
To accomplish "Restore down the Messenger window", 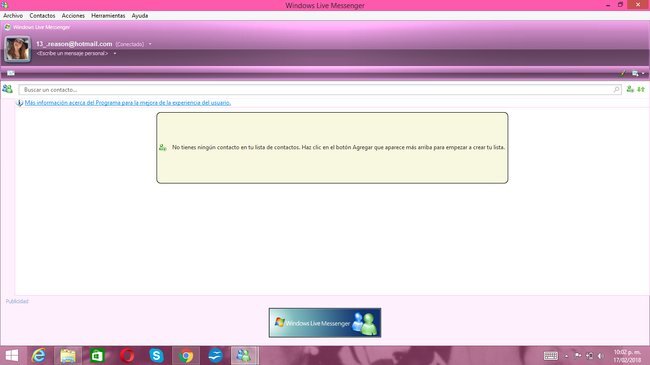I will coord(620,5).
